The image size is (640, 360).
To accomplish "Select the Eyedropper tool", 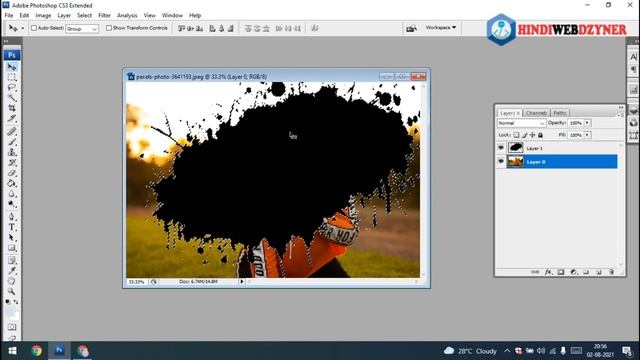I will (12, 271).
